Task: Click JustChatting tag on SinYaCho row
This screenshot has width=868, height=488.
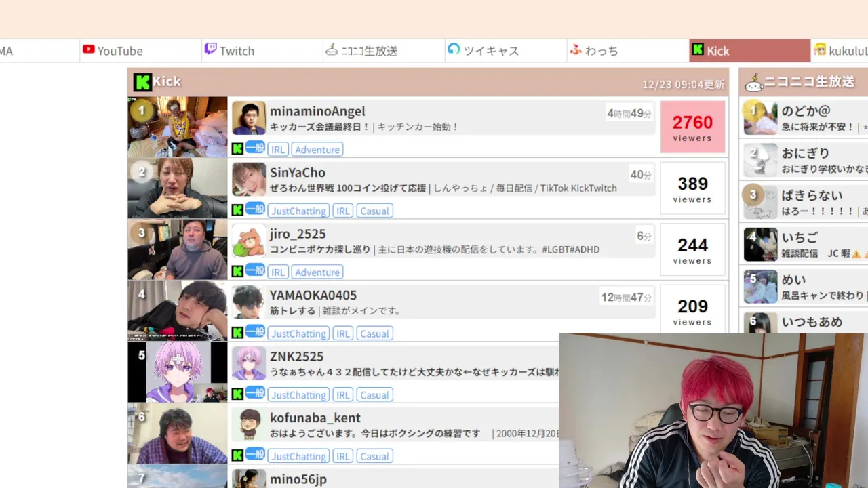Action: coord(298,211)
